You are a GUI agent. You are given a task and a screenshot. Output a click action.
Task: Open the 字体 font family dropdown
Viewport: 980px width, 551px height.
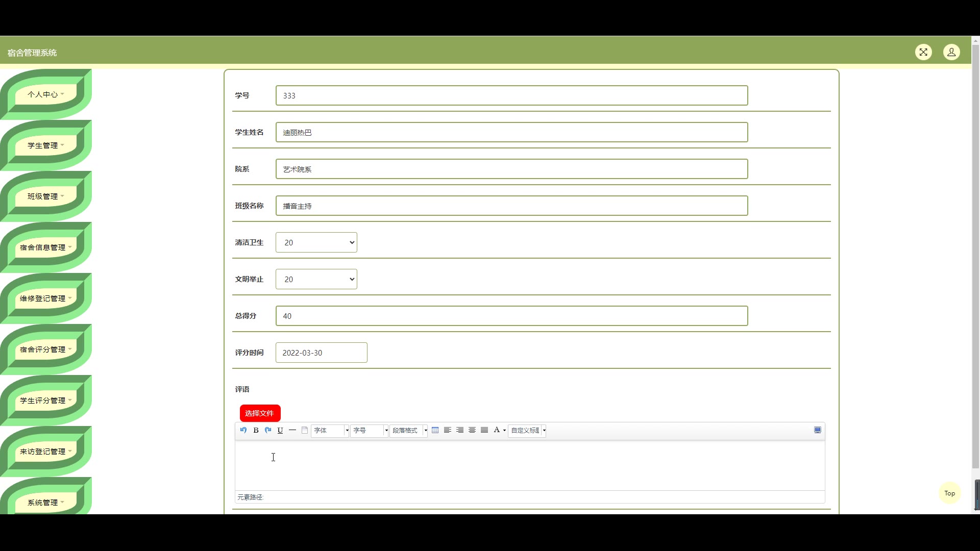[x=330, y=431]
